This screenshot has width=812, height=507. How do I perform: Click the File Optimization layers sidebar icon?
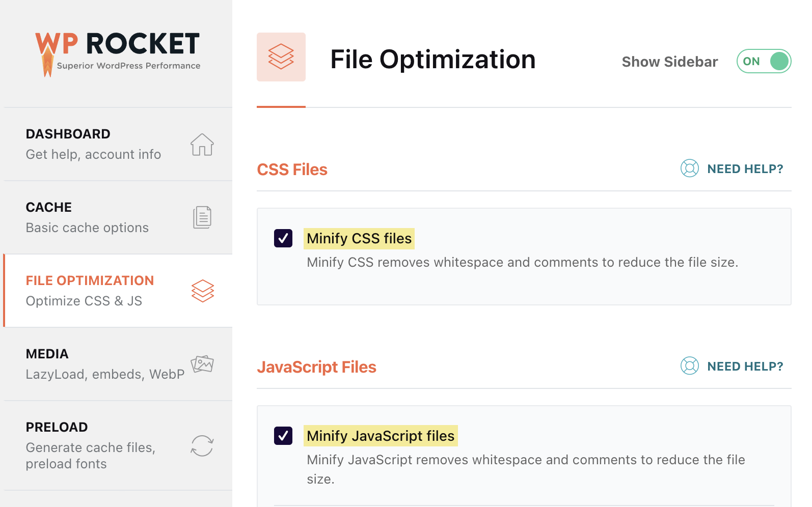[x=203, y=291]
